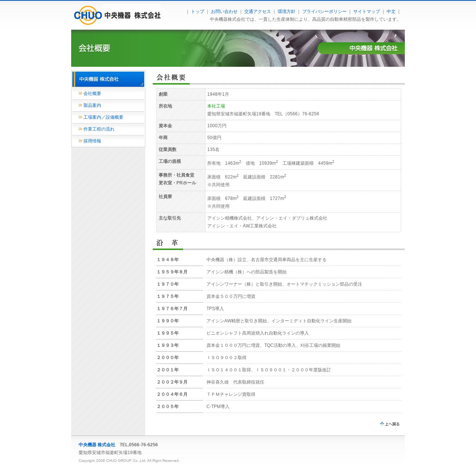The height and width of the screenshot is (470, 476).
Task: Click the １９７５年 history entry
Action: click(168, 296)
